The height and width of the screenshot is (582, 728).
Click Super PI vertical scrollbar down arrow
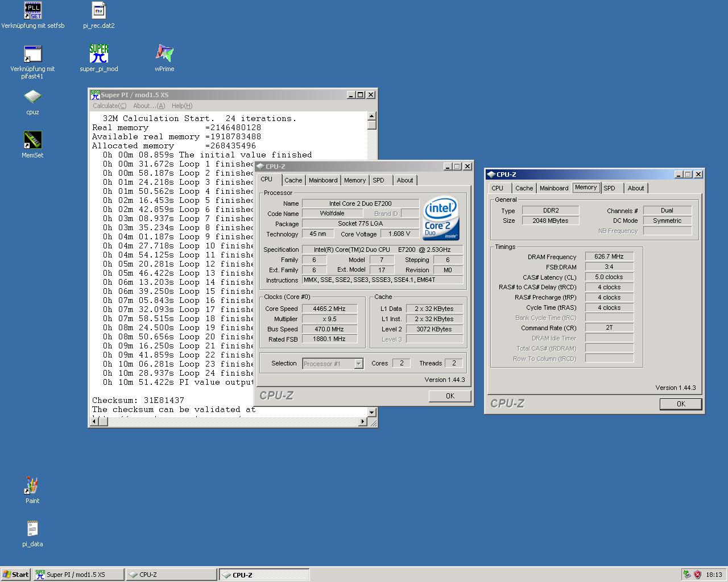click(x=372, y=412)
